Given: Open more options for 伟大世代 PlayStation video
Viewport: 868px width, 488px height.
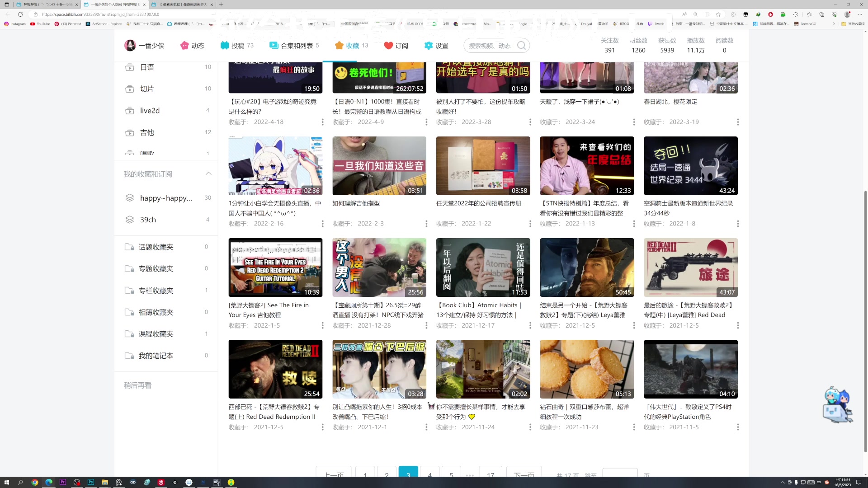Looking at the screenshot, I should pyautogui.click(x=738, y=427).
